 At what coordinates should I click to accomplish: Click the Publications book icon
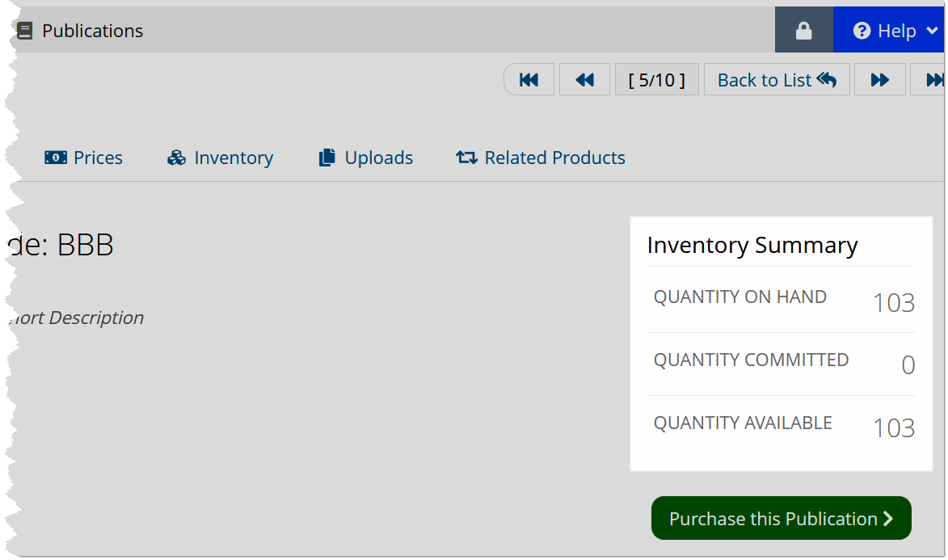[x=25, y=31]
